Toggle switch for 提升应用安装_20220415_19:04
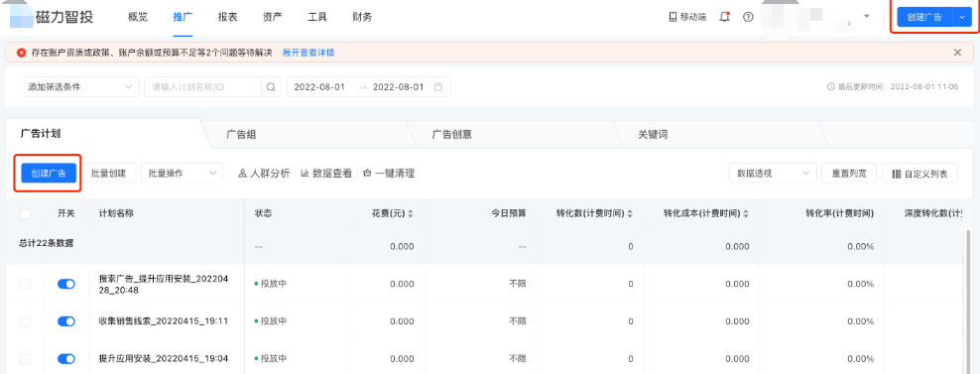 (x=66, y=359)
